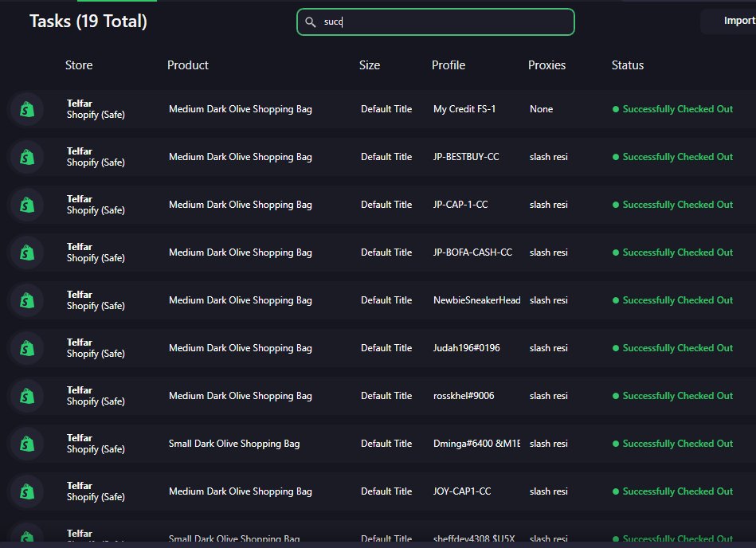
Task: Click Shopify icon for rosskhel#9006 task
Action: (x=27, y=396)
